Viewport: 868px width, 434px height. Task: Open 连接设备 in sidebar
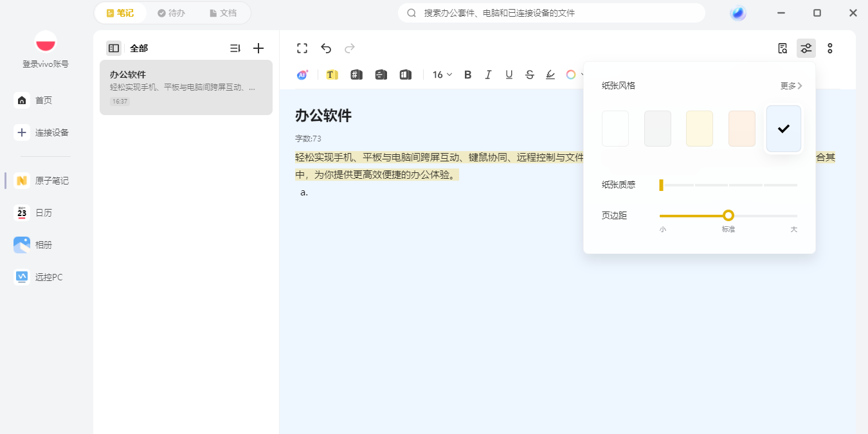(x=42, y=132)
